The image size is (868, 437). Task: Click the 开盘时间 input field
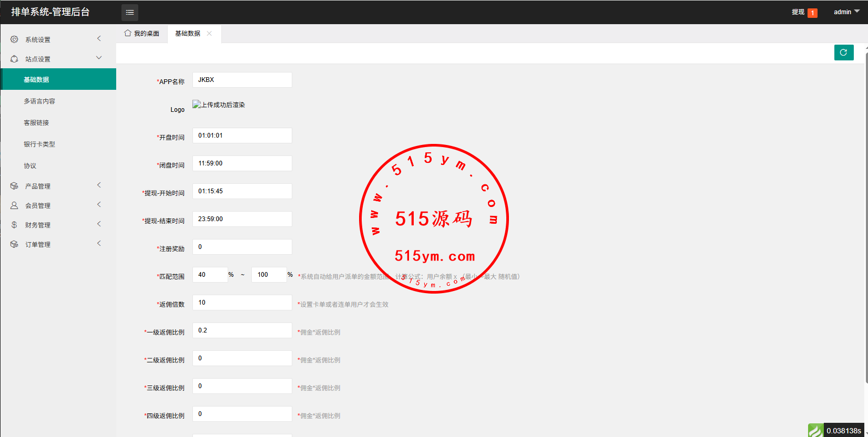[242, 136]
